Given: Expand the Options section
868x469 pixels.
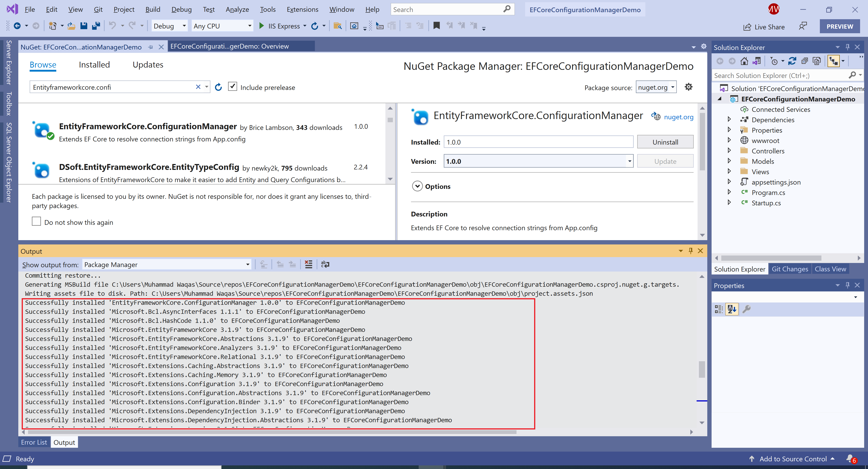Looking at the screenshot, I should click(x=417, y=186).
